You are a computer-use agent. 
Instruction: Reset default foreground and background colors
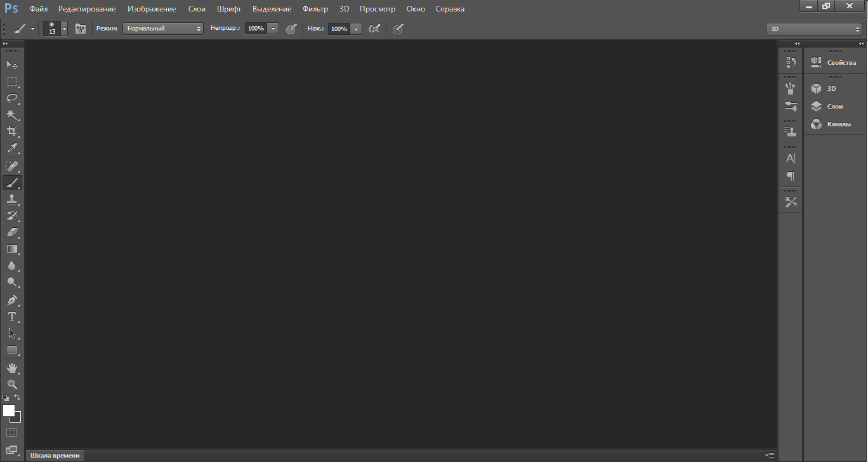(x=6, y=398)
